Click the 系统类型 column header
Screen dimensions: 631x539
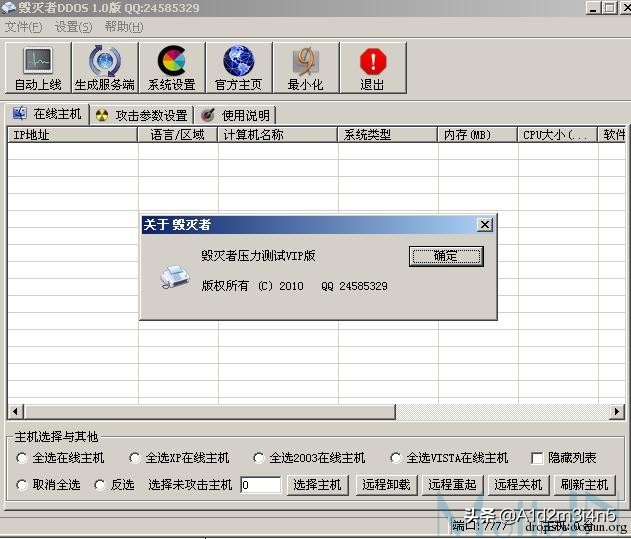[x=388, y=135]
